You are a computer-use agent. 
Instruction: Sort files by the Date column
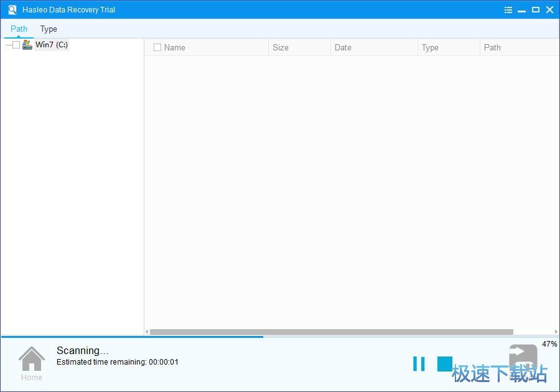[x=343, y=47]
